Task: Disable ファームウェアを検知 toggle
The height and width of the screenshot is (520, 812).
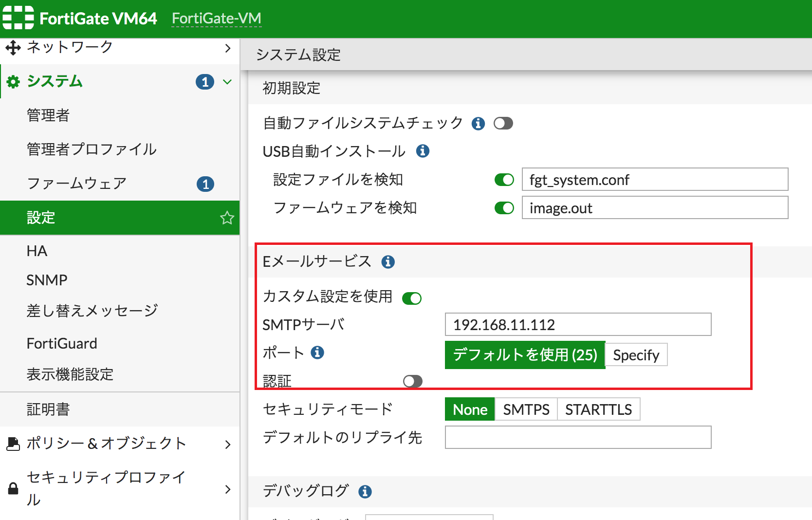Action: tap(504, 208)
